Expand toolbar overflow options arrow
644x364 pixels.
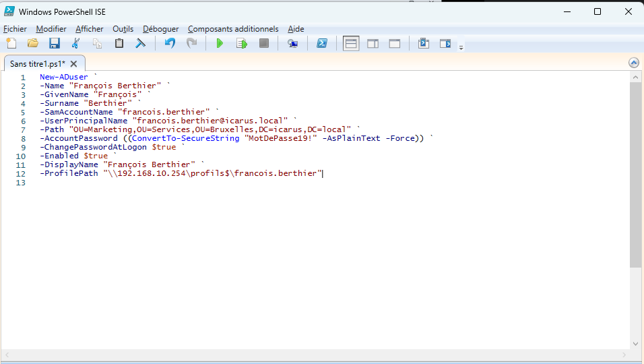[x=461, y=48]
